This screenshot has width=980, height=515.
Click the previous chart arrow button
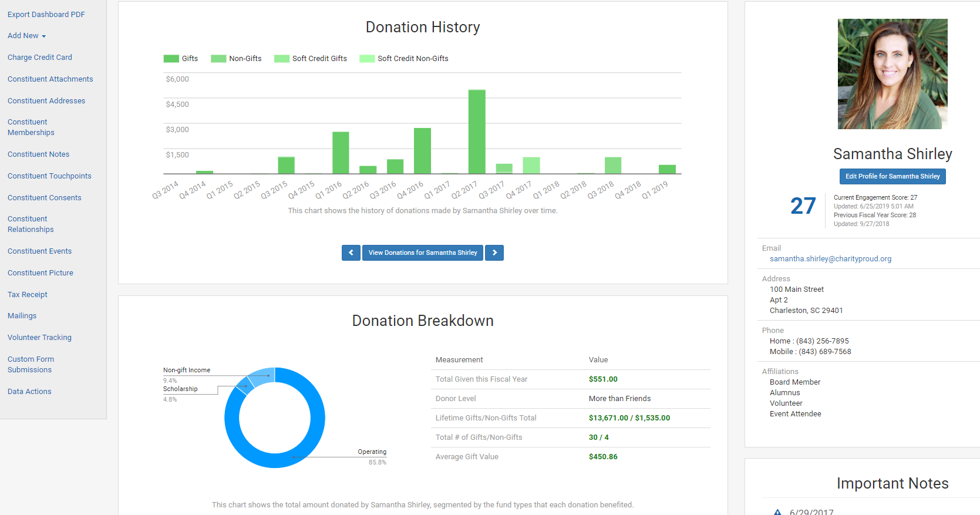tap(351, 253)
